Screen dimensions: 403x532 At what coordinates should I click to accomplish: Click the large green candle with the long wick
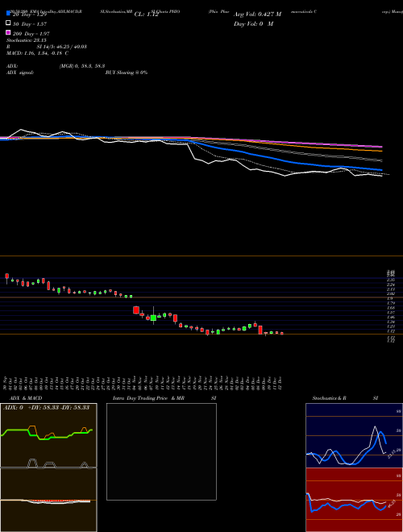[x=153, y=316]
